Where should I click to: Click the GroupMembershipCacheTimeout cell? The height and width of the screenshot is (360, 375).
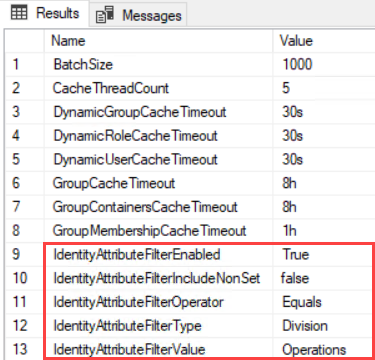pos(158,230)
